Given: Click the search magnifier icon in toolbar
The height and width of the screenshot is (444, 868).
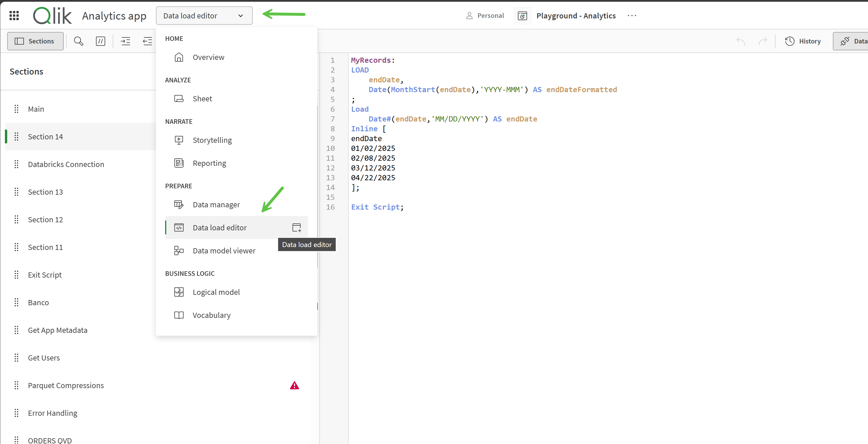Looking at the screenshot, I should (78, 41).
